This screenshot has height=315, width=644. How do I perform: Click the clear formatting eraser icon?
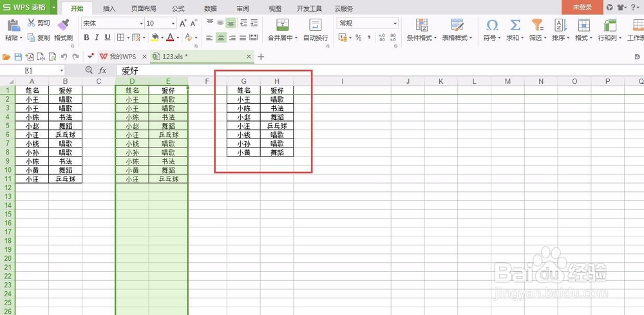point(187,37)
